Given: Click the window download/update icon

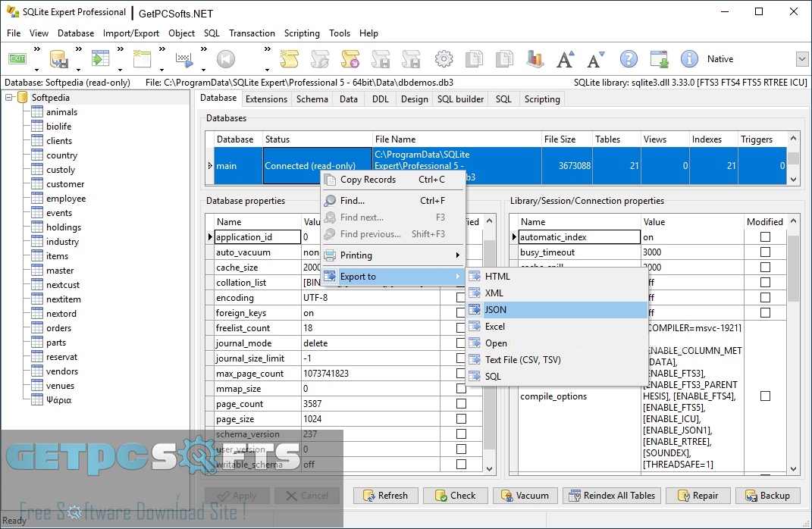Looking at the screenshot, I should point(659,59).
